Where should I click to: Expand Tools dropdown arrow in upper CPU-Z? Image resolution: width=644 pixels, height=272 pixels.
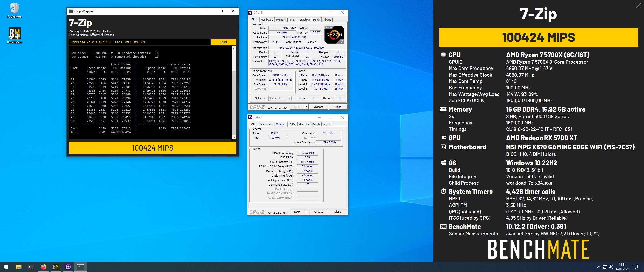[x=306, y=107]
